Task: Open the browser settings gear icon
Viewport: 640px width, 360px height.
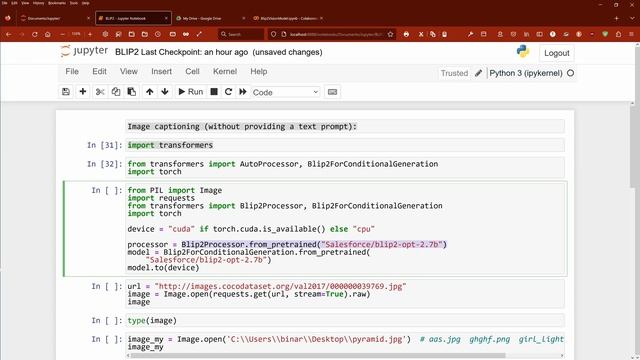Action: pyautogui.click(x=105, y=34)
